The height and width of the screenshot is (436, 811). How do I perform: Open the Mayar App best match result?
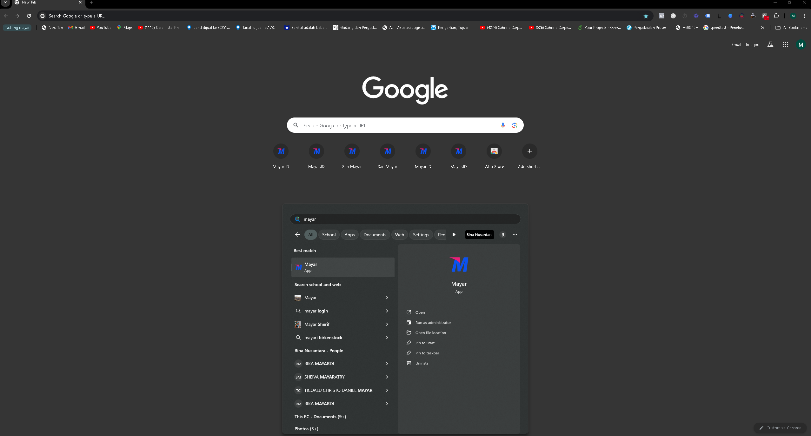coord(343,267)
